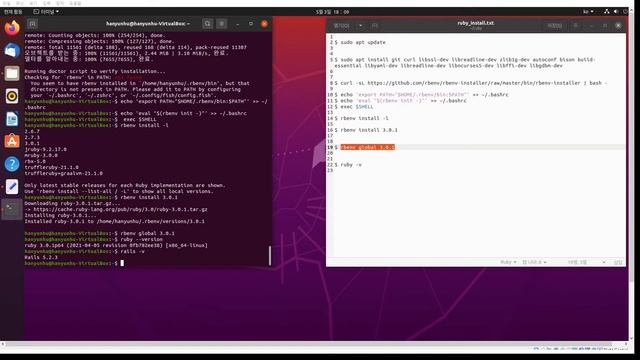Open the Activities overview in top bar

pyautogui.click(x=13, y=12)
